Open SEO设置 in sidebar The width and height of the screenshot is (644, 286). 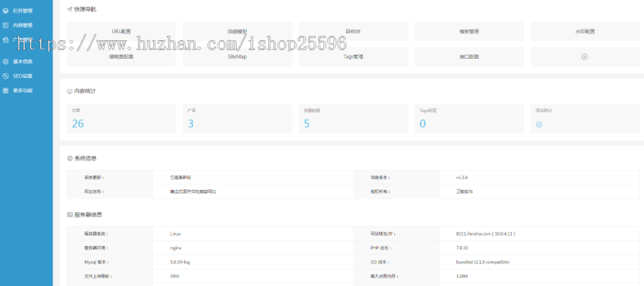(23, 76)
